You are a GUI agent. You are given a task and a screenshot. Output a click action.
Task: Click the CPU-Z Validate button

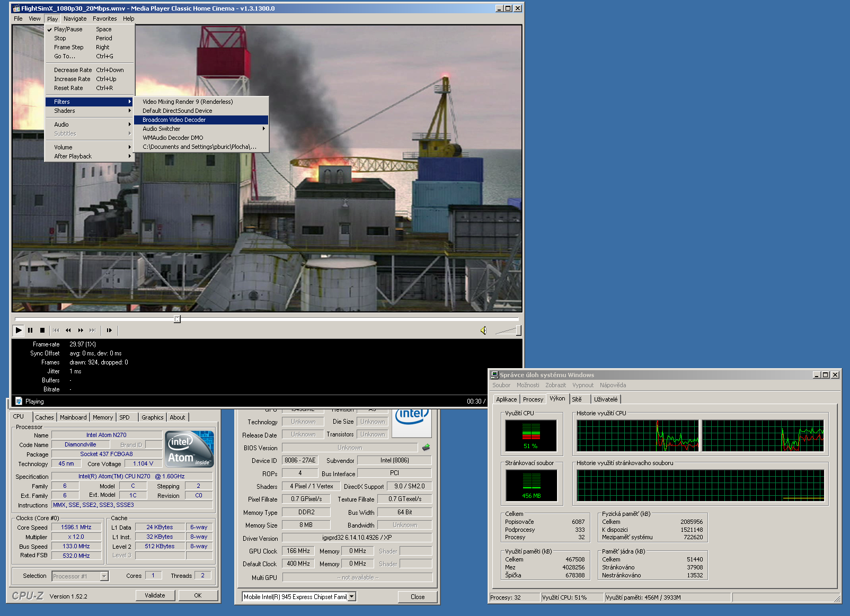[155, 595]
